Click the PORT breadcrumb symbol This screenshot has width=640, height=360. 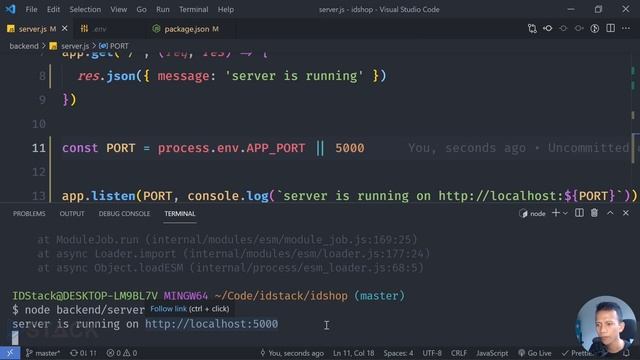pos(114,46)
